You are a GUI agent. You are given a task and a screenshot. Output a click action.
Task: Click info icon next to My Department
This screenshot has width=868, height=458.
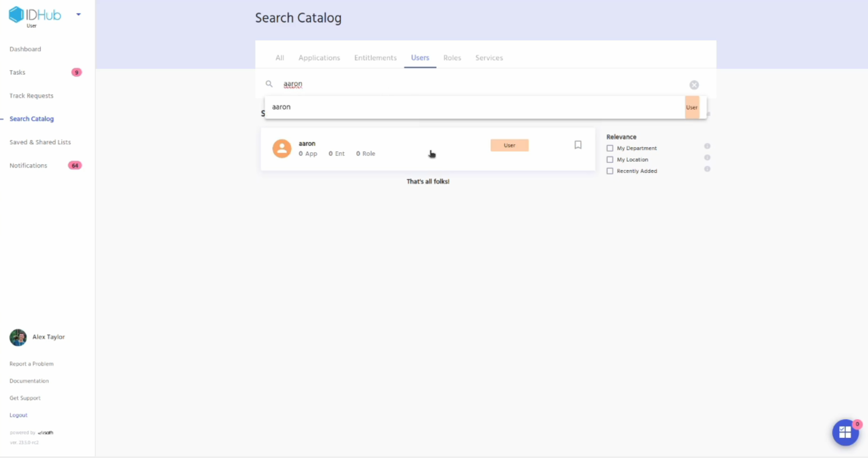pyautogui.click(x=707, y=146)
